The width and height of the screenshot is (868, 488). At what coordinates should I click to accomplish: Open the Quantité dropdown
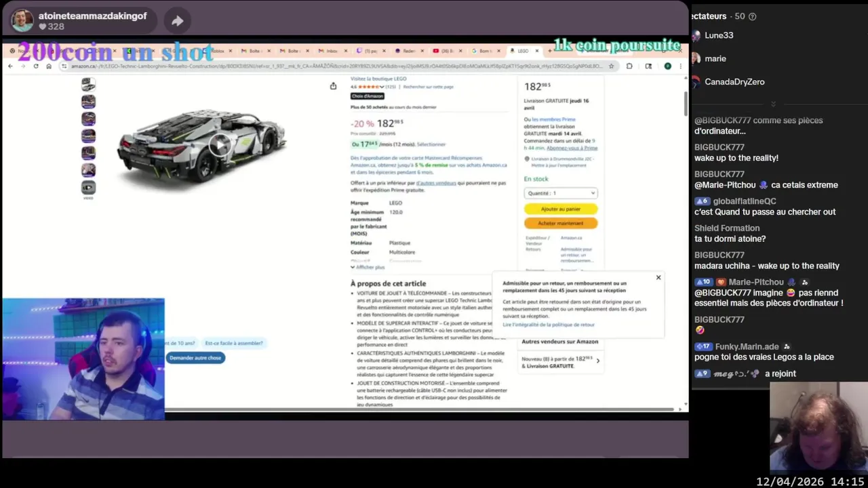(x=561, y=193)
